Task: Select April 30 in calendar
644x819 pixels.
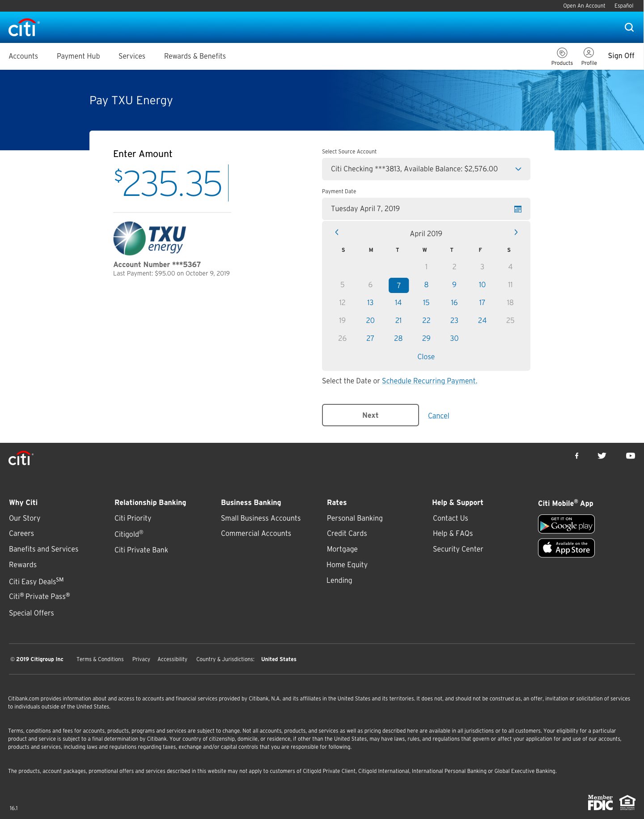Action: click(454, 338)
